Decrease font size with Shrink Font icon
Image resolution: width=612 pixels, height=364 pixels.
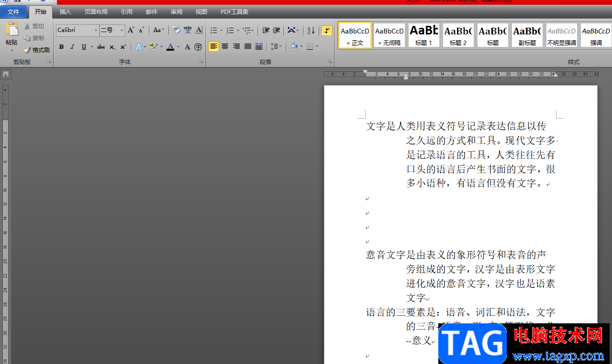tap(141, 30)
